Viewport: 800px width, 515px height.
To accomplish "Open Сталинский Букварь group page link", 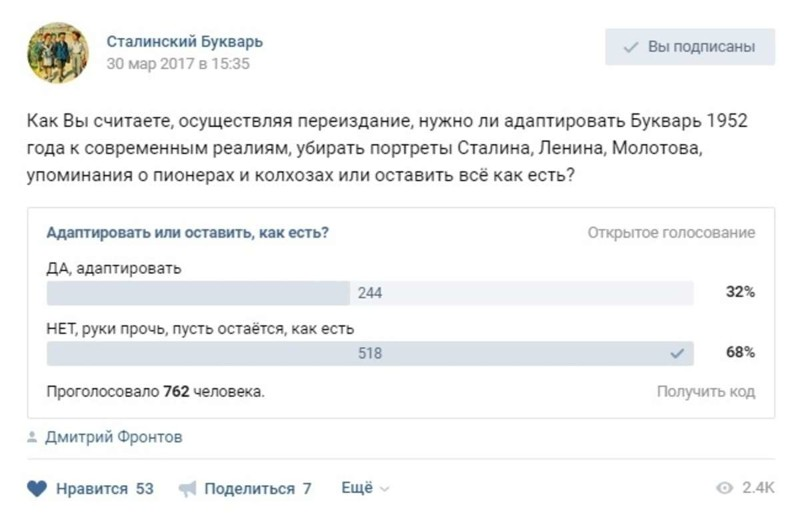I will coord(185,41).
